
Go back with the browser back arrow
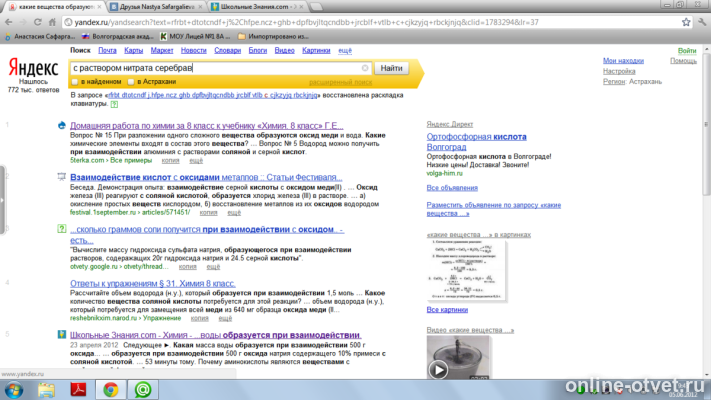point(9,22)
